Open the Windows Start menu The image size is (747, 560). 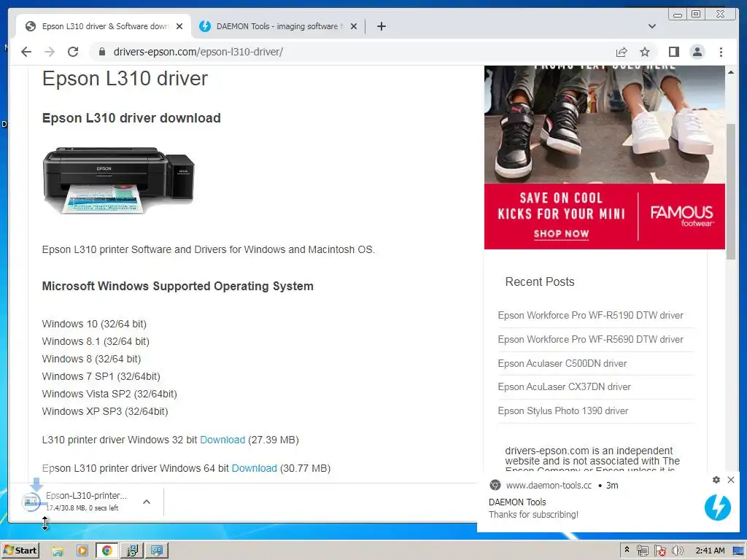coord(20,551)
